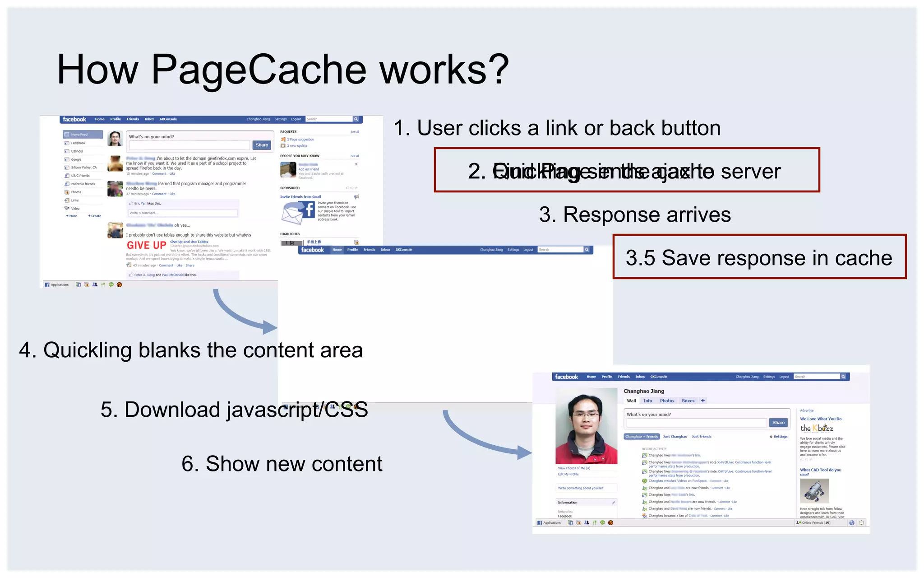924x578 pixels.
Task: Click Share button on profile page composer
Action: (778, 423)
